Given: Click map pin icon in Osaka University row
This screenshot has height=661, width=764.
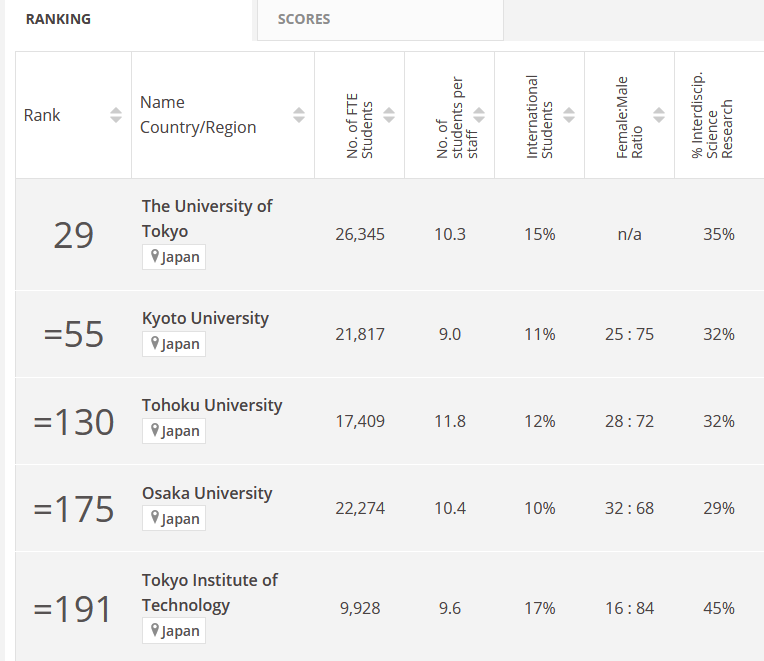Looking at the screenshot, I should point(155,517).
